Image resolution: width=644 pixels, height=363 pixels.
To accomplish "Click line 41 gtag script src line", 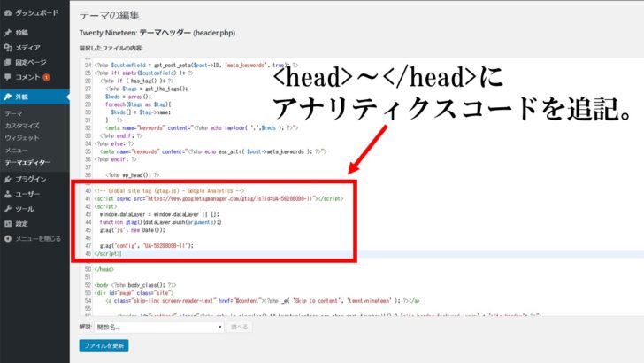I will [x=218, y=198].
